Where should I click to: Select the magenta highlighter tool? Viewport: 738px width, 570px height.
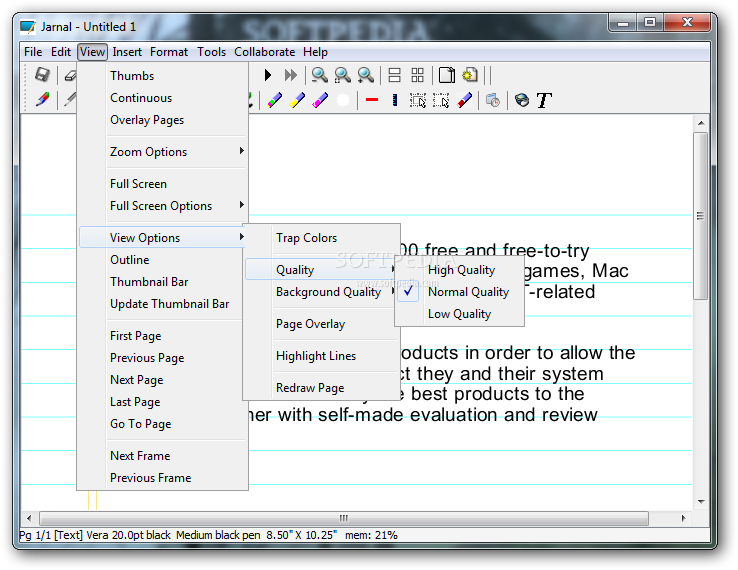(x=320, y=100)
